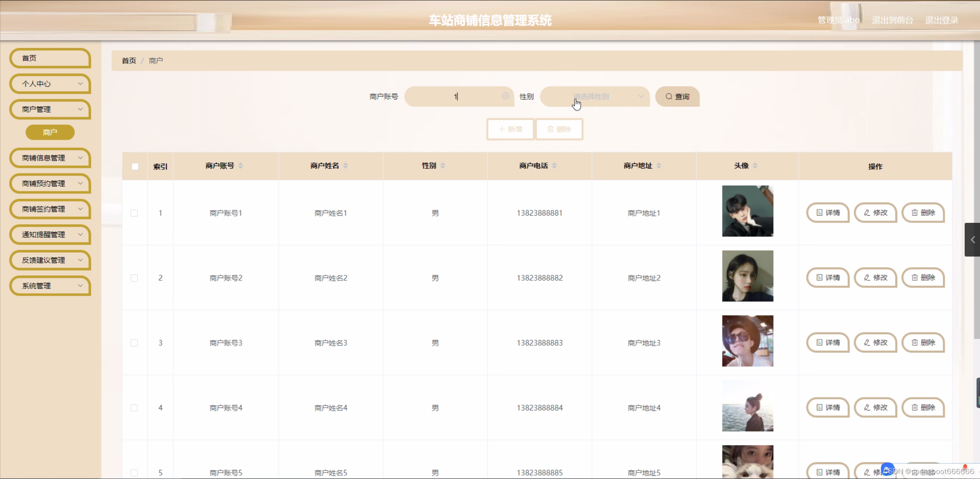Delete row 1 using trash button

(x=923, y=213)
